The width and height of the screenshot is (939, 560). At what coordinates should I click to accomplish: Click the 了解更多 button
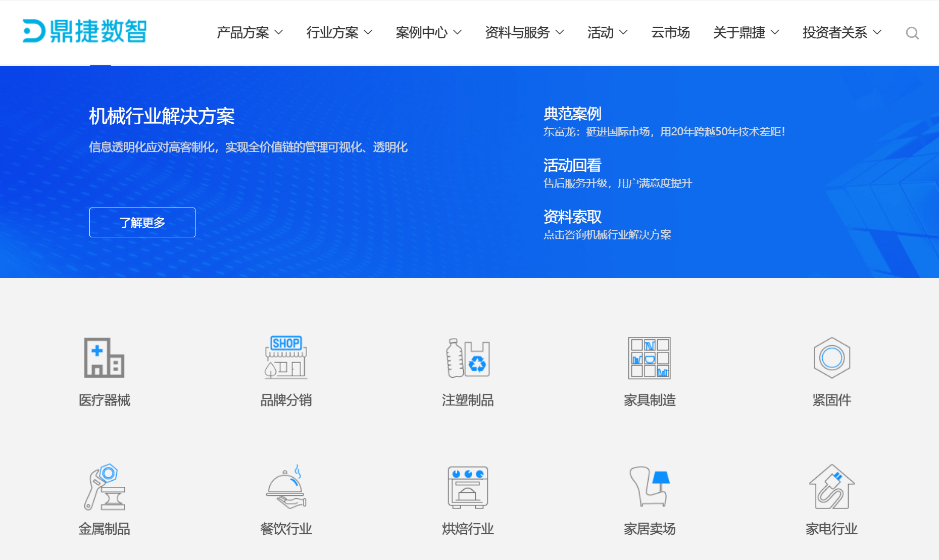[x=142, y=222]
